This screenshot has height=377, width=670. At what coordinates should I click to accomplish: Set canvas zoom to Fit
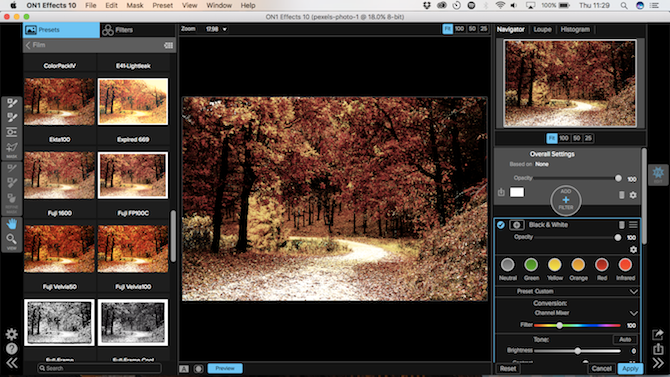pos(447,29)
